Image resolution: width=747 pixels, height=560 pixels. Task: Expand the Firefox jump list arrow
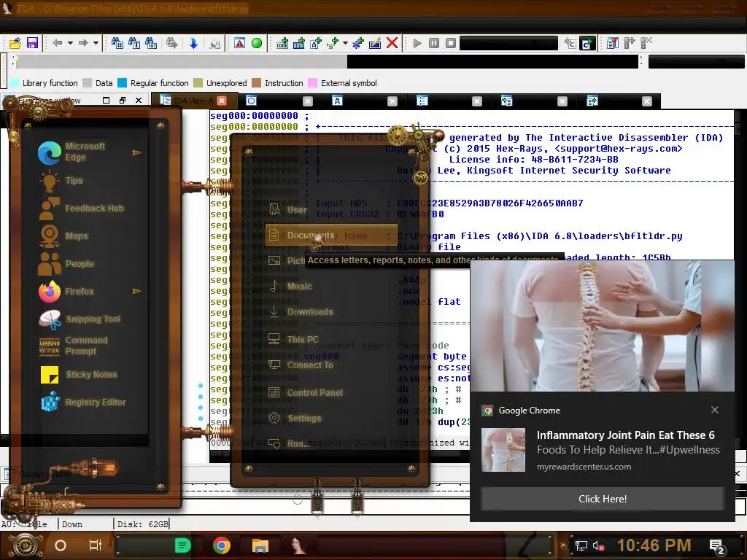tap(136, 291)
